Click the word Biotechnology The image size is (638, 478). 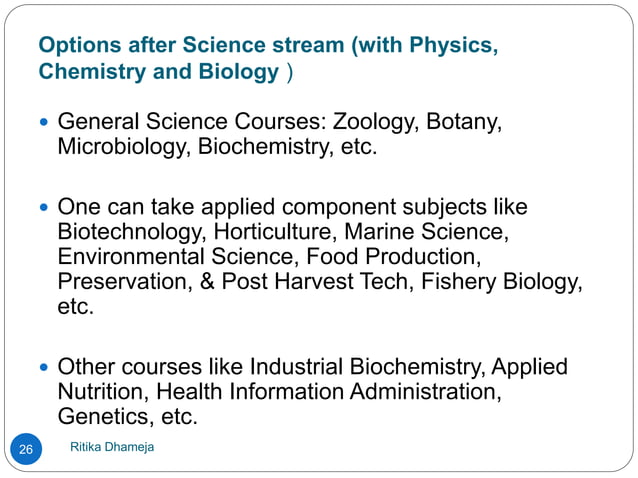click(x=131, y=232)
